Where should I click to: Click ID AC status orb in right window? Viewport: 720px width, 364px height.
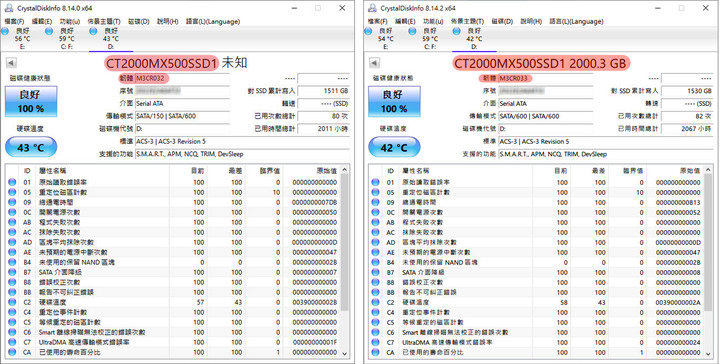[x=375, y=232]
